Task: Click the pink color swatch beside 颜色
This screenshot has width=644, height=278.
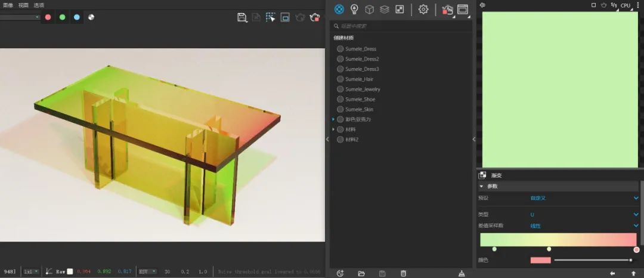Action: tap(540, 260)
